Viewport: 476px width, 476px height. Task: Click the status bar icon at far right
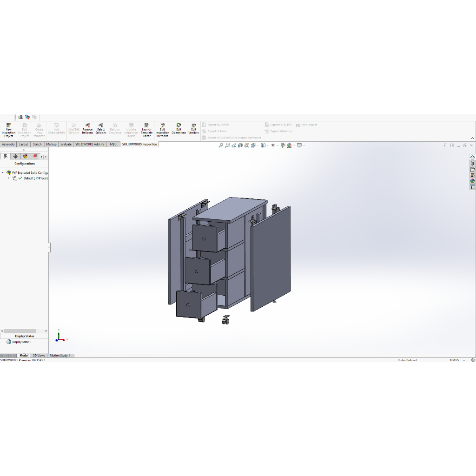tap(473, 360)
